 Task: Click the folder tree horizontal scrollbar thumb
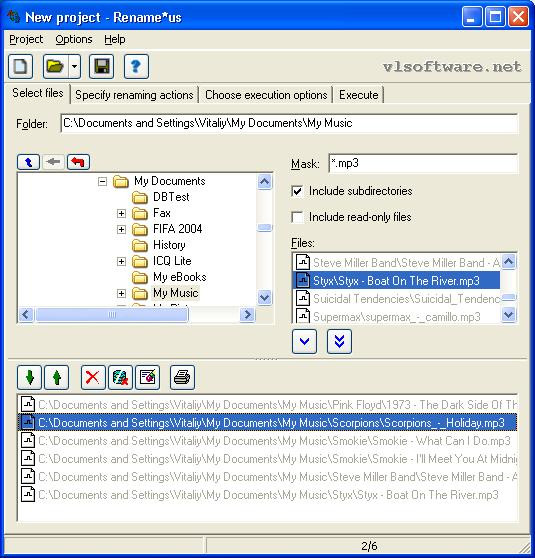[x=112, y=315]
